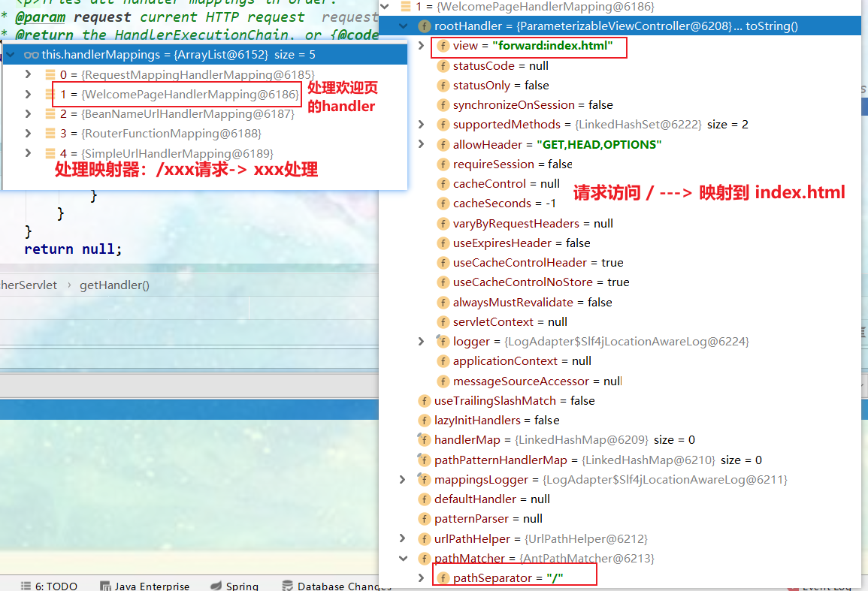
Task: Click the field icon beside useCacheControlNoStore
Action: tap(443, 282)
